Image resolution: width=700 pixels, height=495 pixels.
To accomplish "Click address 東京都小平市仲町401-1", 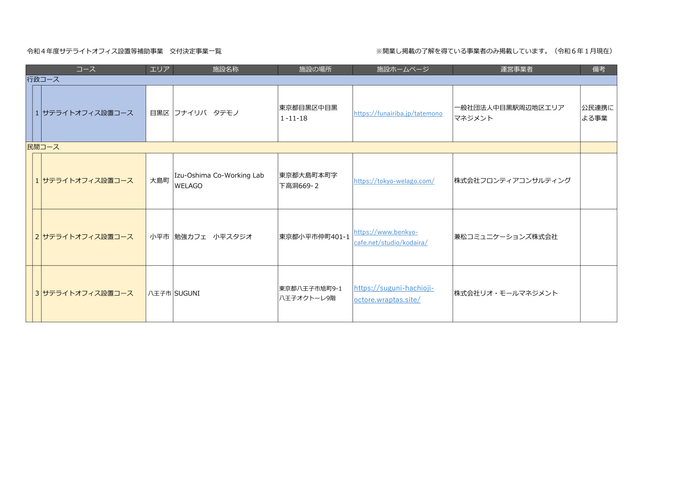I will 314,237.
